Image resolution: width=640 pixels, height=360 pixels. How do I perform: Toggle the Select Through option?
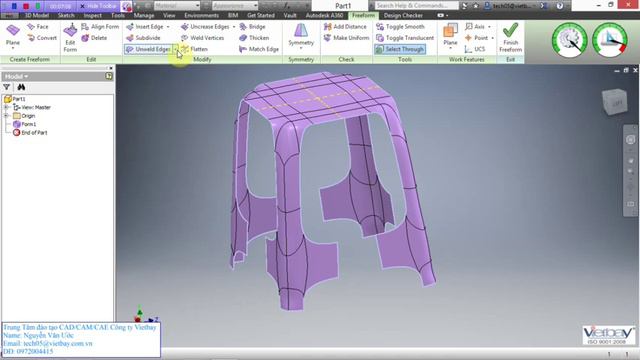400,49
